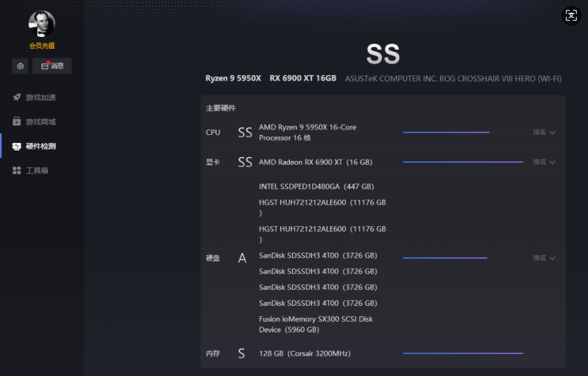Click the user avatar picture
Image resolution: width=588 pixels, height=376 pixels.
coord(42,24)
